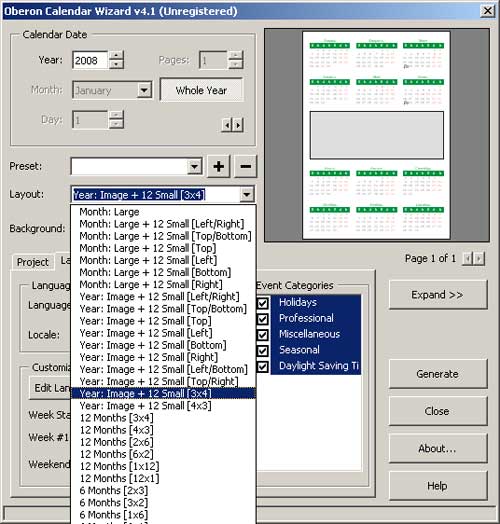Go to previous preview page
Viewport: 500px width, 524px height.
pyautogui.click(x=468, y=258)
